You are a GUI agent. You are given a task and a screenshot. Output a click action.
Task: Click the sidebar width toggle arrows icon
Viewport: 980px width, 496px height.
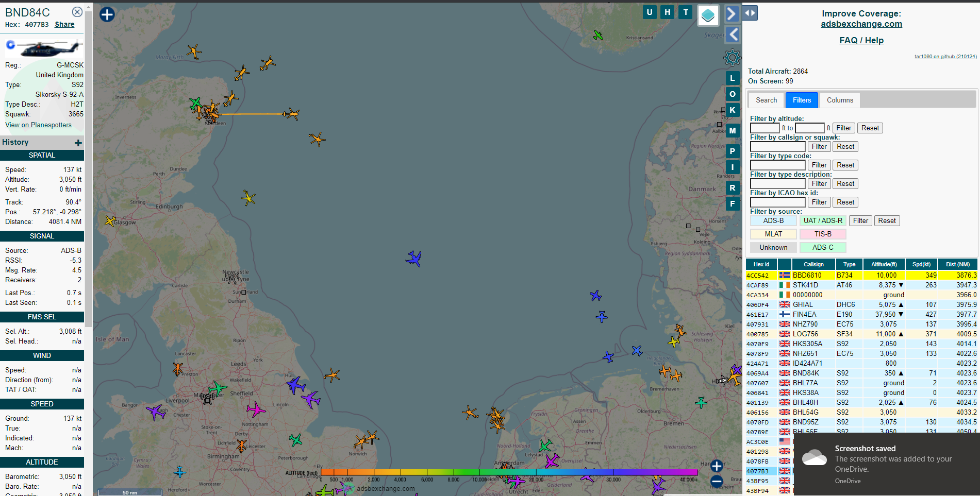(750, 13)
